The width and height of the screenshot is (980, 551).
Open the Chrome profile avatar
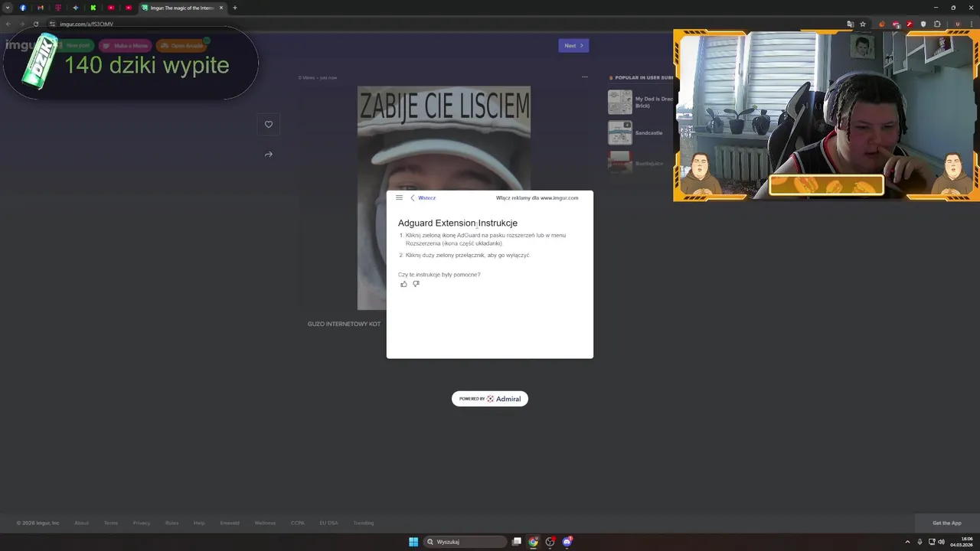957,24
